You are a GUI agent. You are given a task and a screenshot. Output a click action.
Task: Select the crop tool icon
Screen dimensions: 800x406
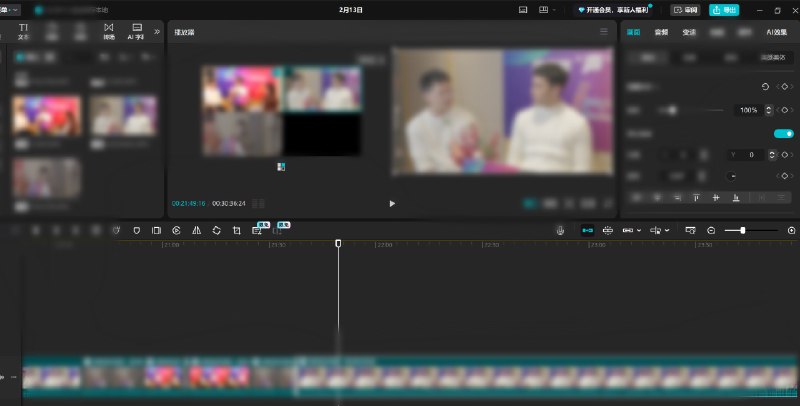(236, 230)
